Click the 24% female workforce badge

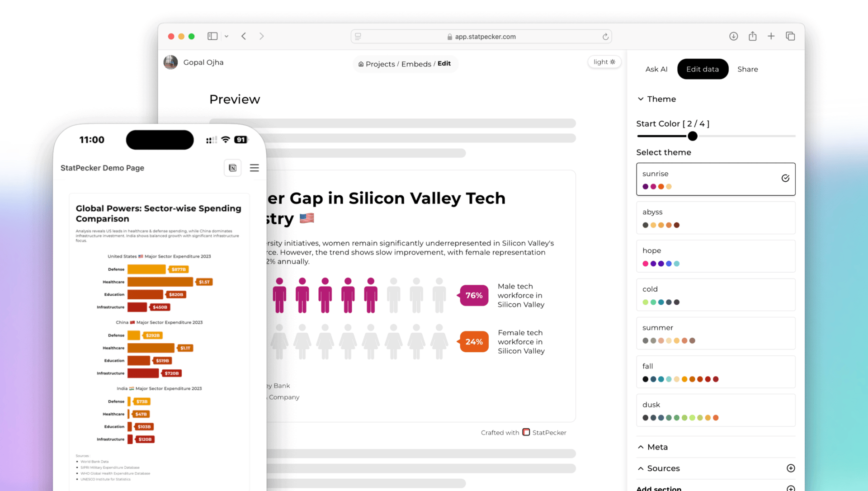[x=474, y=342]
